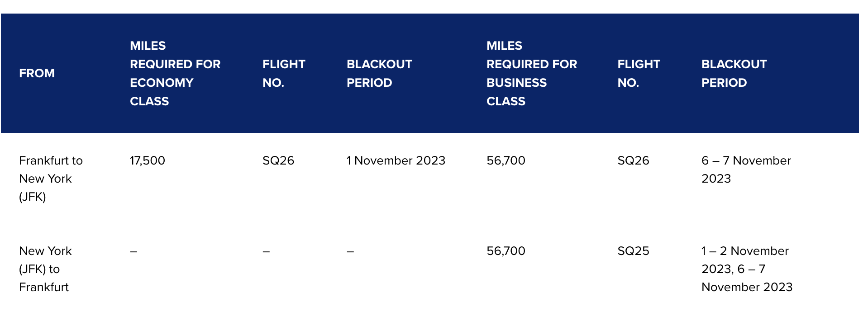Click the Frankfurt to New York (JFK) route
Viewport: 868px width, 311px height.
[51, 179]
